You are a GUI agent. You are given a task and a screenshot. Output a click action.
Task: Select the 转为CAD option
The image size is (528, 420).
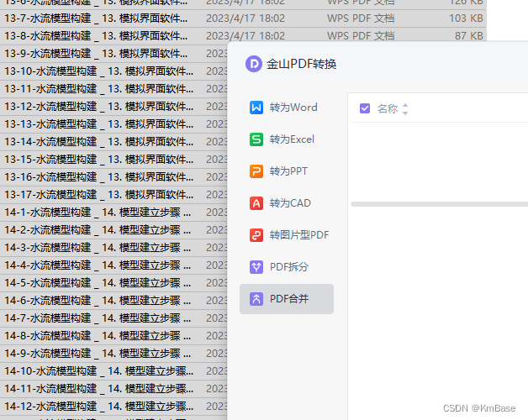(x=287, y=203)
